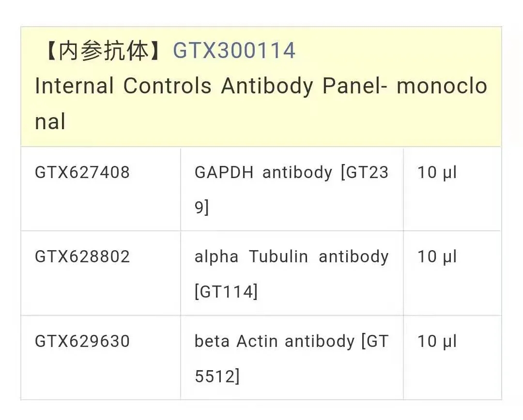Click the word 'monoclonal' in the title
Viewport: 523px width, 420px height.
pos(442,86)
